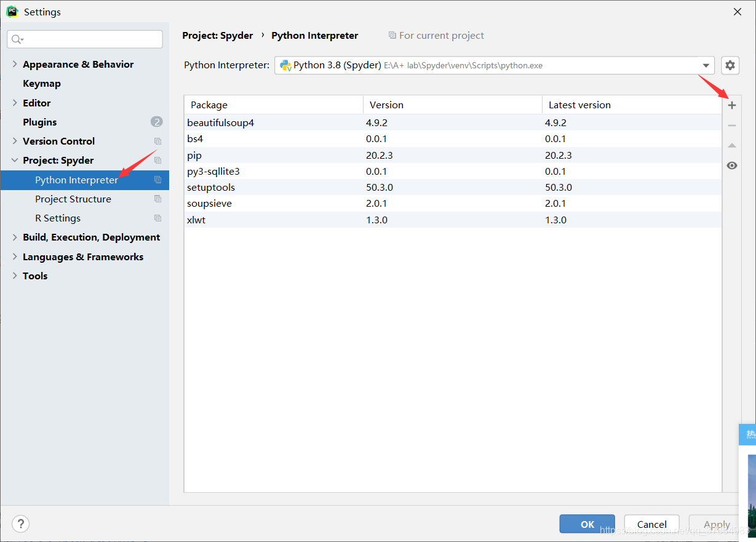Click project-level icon next to Project: Spyder
Screen dimensions: 756x542
pyautogui.click(x=157, y=160)
